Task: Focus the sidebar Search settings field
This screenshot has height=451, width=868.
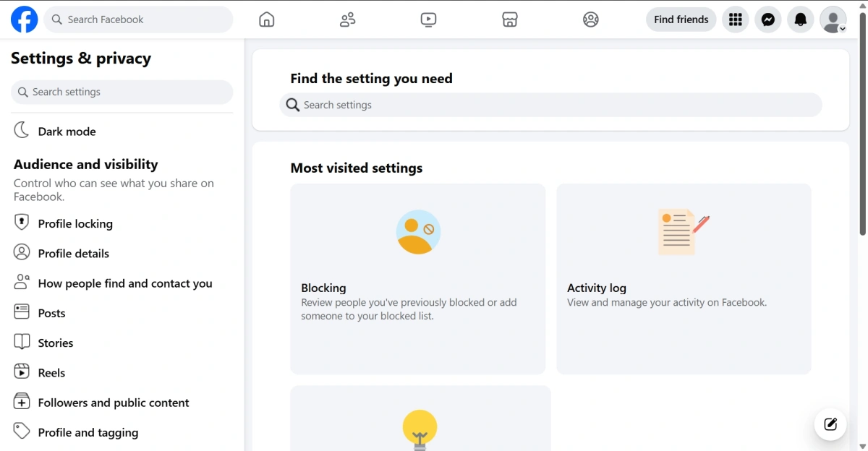Action: [x=122, y=92]
